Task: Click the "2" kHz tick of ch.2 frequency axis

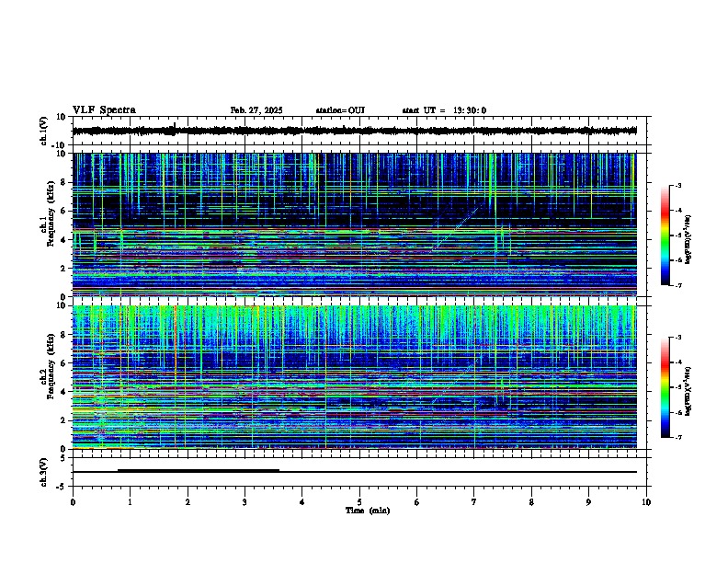Action: click(64, 420)
